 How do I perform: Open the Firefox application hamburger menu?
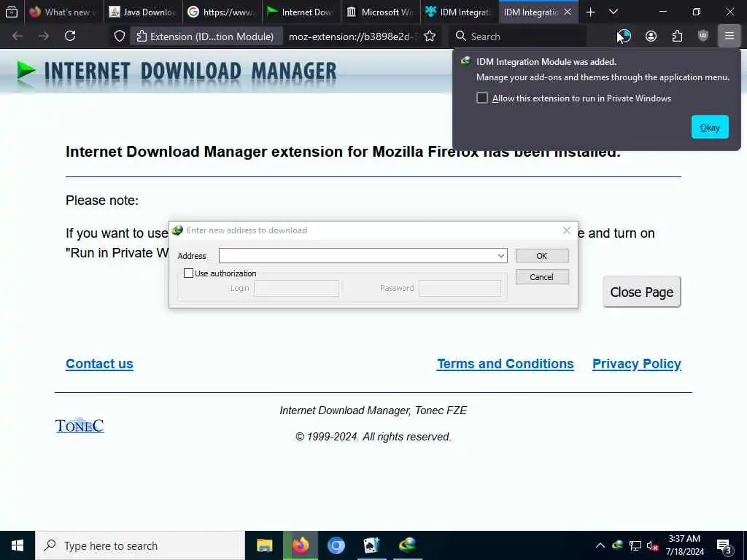pos(729,36)
